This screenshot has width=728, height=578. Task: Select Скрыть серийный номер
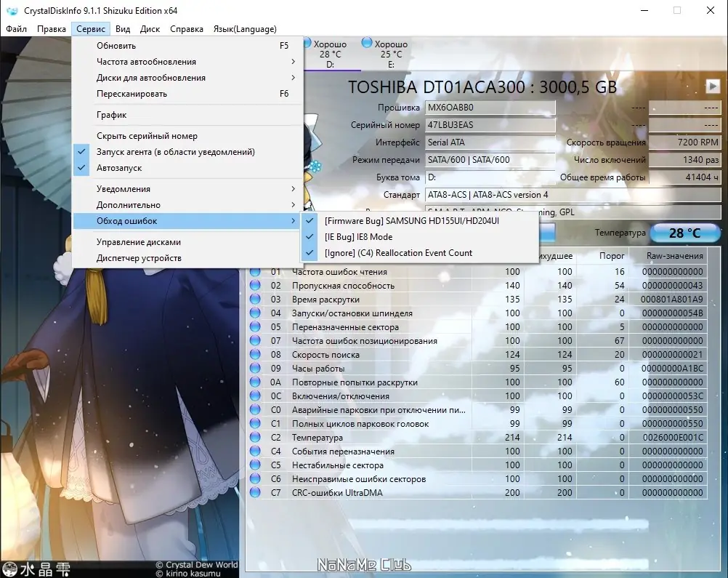pyautogui.click(x=187, y=136)
